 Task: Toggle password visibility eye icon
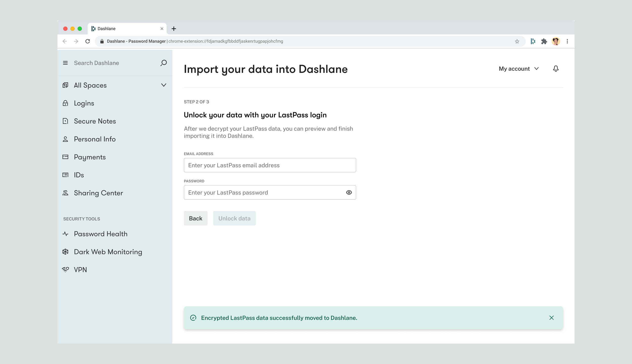(349, 193)
